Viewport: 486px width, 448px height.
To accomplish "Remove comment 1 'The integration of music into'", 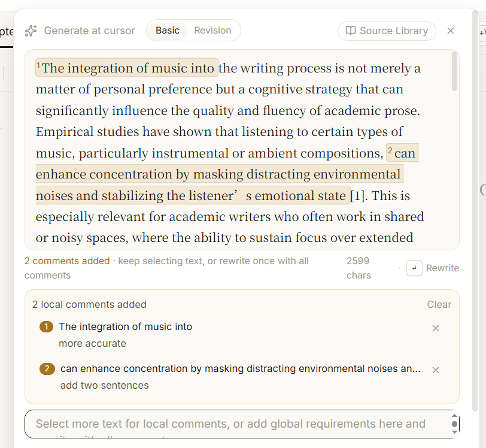I will click(436, 328).
